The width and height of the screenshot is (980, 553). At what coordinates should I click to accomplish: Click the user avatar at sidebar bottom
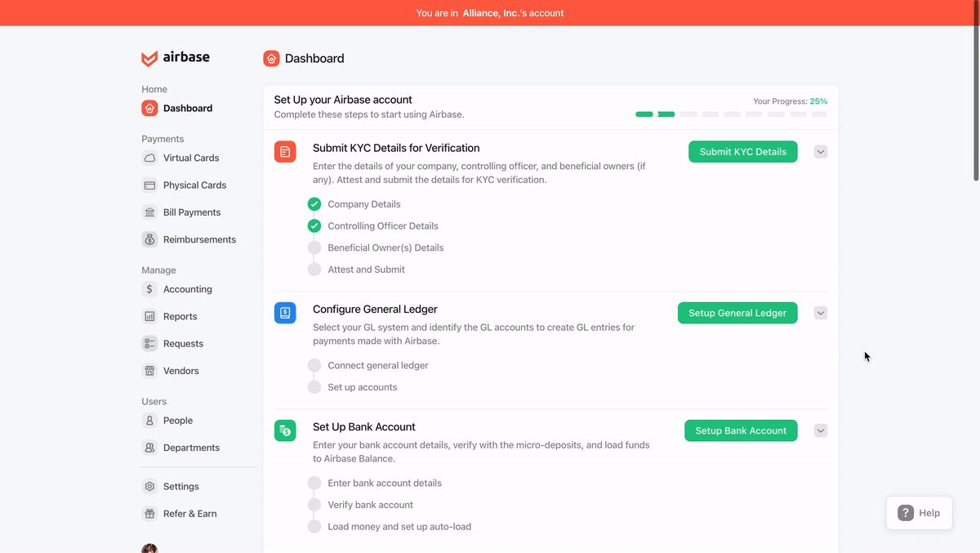click(149, 548)
